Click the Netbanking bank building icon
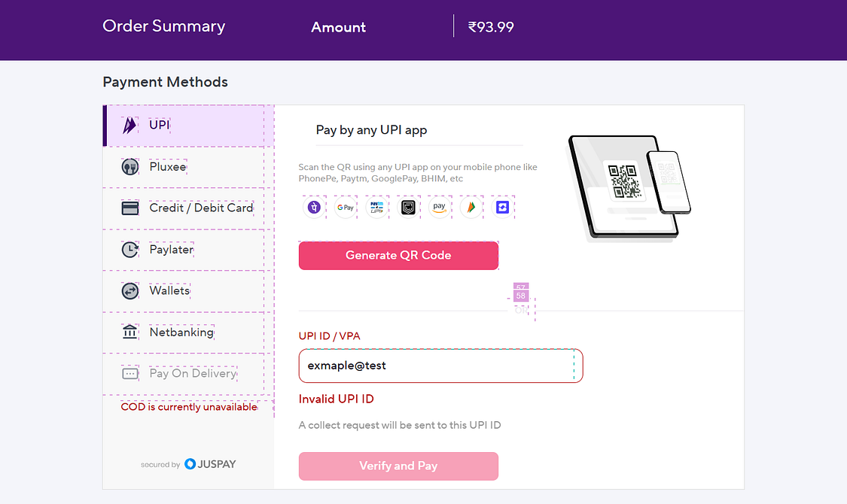The height and width of the screenshot is (504, 847). tap(130, 332)
